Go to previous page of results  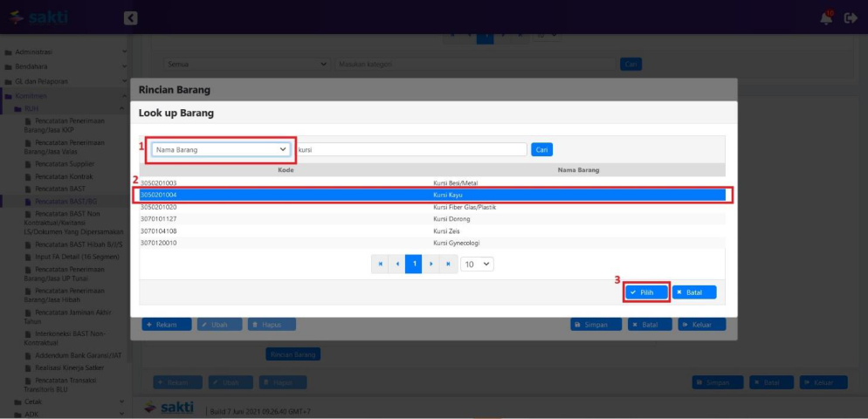click(x=398, y=263)
